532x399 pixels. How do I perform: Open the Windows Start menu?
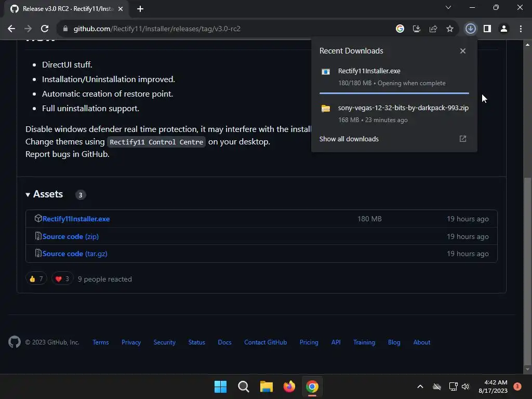coord(220,387)
